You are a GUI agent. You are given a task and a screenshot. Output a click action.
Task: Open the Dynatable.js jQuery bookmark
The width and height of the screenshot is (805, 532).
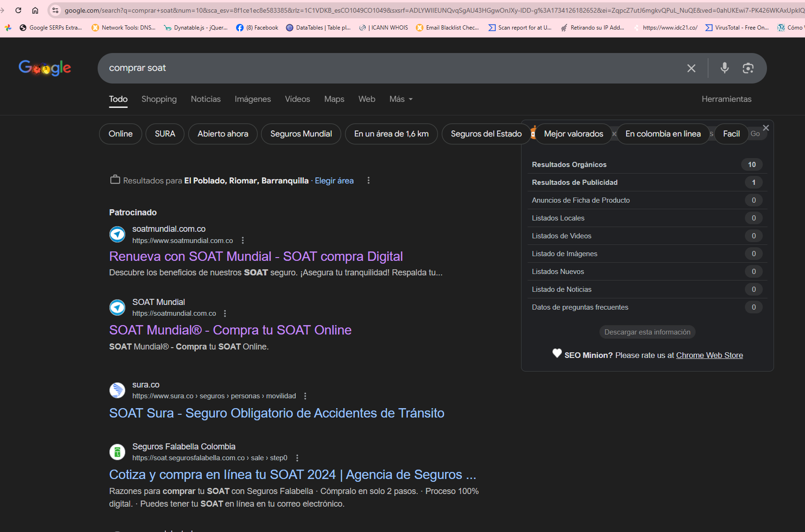point(196,28)
